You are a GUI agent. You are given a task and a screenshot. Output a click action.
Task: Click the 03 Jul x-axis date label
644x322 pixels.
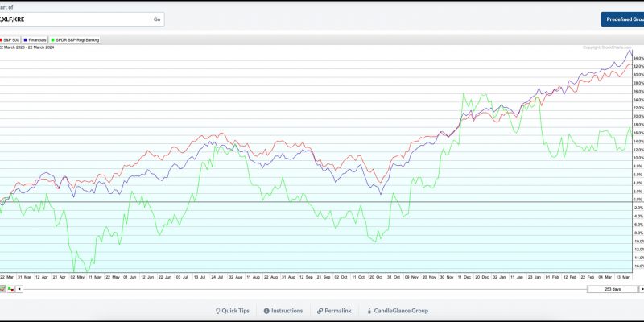(182, 277)
